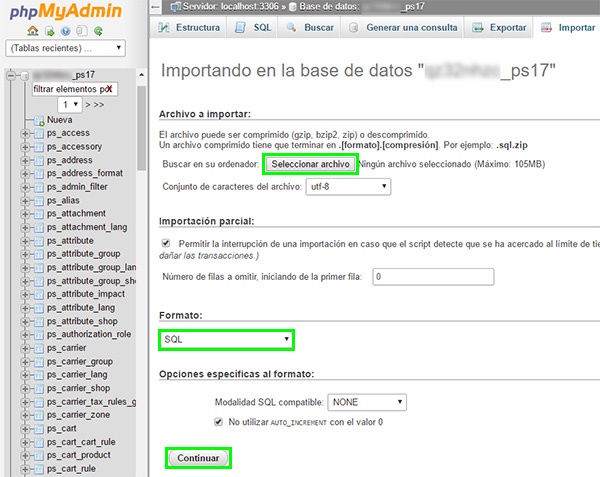Screen dimensions: 600x477
Task: Open the ps_carrier_group table
Action: (80, 361)
